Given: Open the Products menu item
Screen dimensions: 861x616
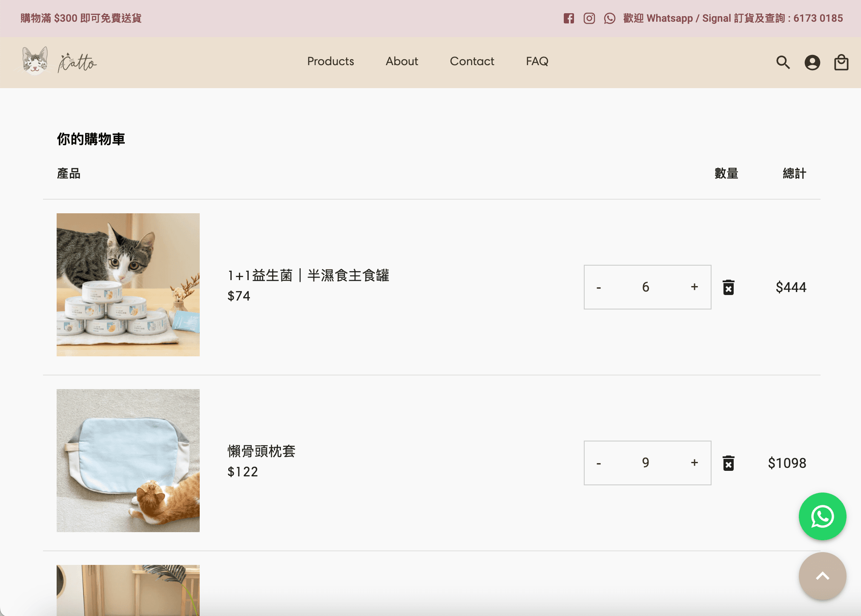Looking at the screenshot, I should coord(330,61).
